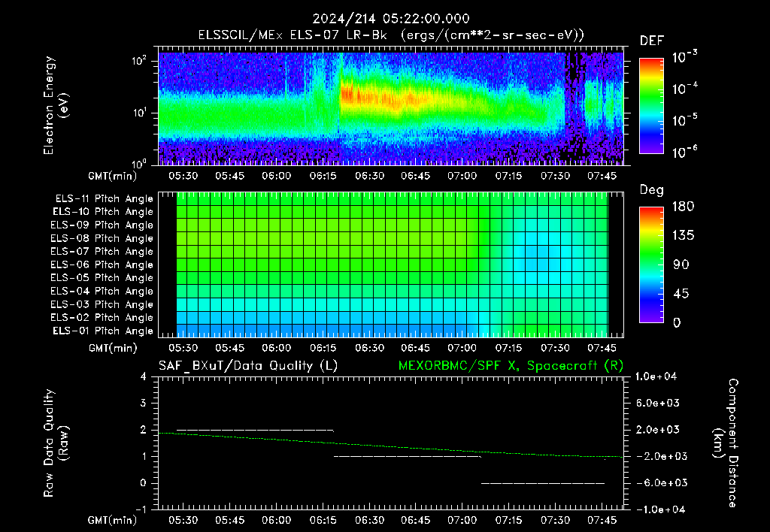Click the 135 tick on Deg color bar
The image size is (770, 532).
point(684,236)
